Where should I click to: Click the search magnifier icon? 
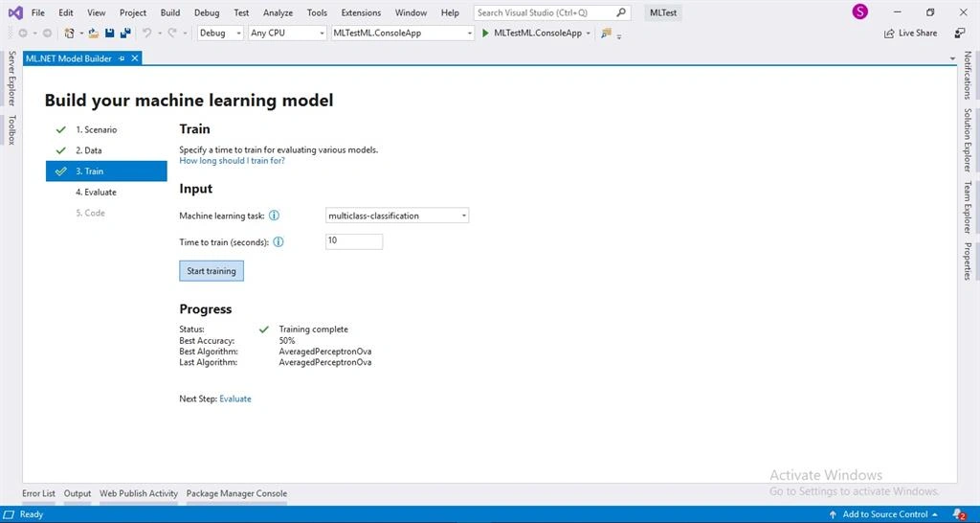620,12
